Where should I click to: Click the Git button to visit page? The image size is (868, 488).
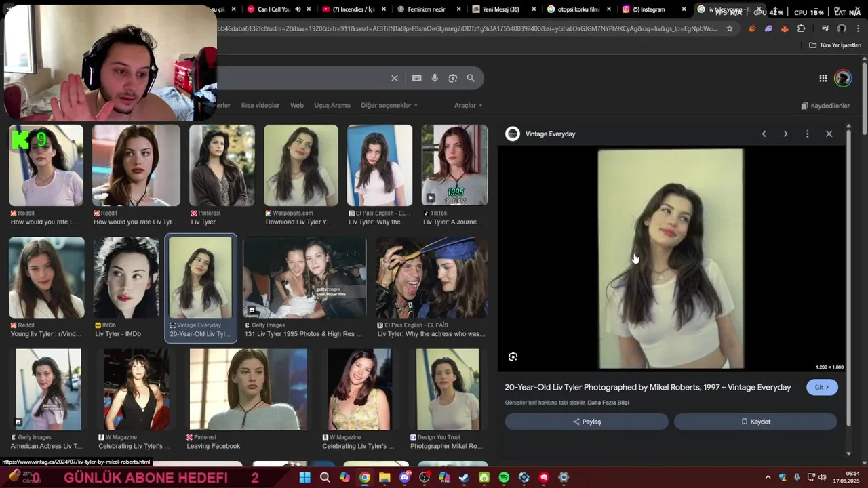pyautogui.click(x=822, y=387)
